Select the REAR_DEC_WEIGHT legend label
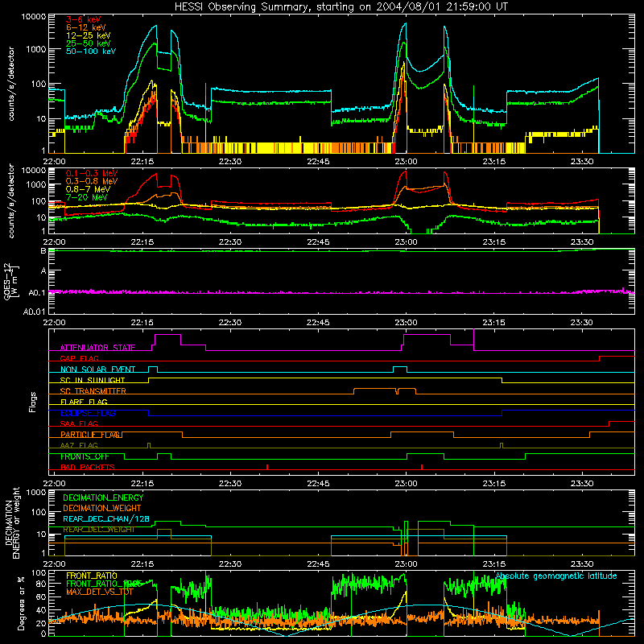This screenshot has height=644, width=644. pos(98,530)
